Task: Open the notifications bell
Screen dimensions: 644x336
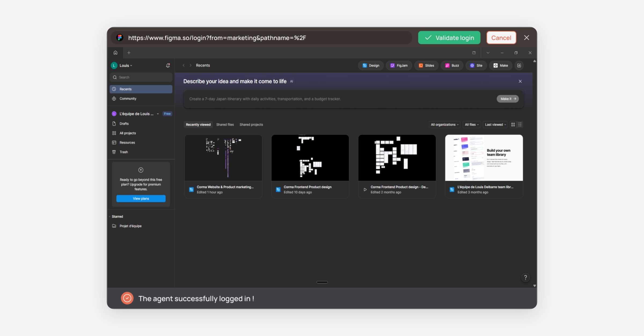Action: coord(168,65)
